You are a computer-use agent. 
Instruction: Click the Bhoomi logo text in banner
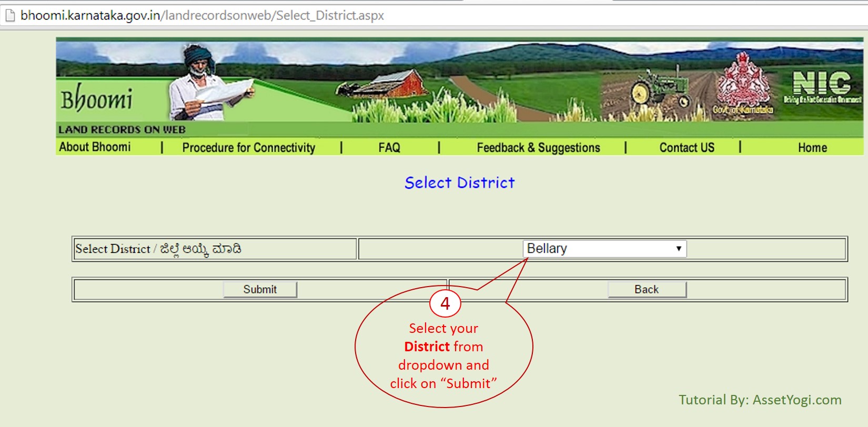click(96, 98)
